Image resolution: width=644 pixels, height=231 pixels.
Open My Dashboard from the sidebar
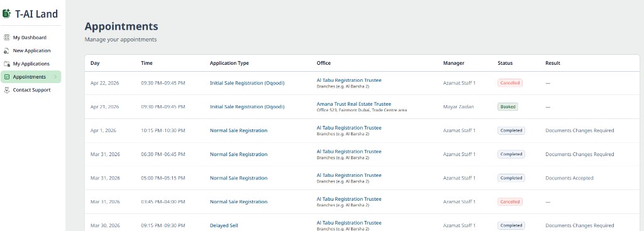[31, 37]
